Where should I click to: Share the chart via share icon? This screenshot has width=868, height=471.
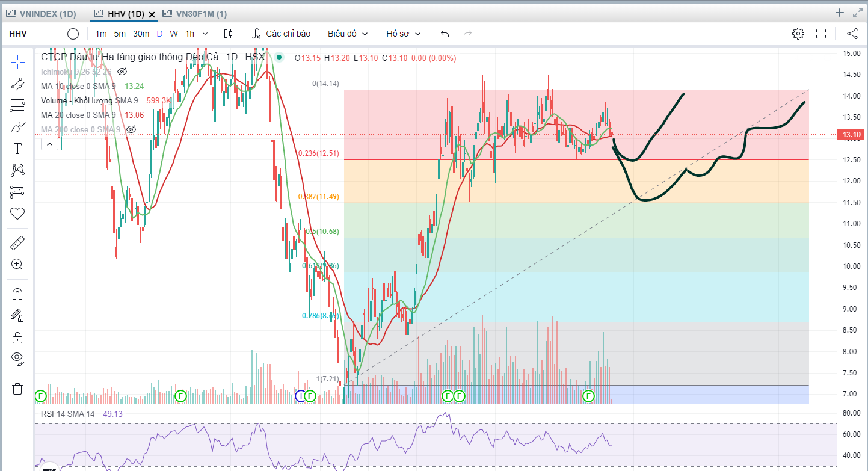point(852,34)
